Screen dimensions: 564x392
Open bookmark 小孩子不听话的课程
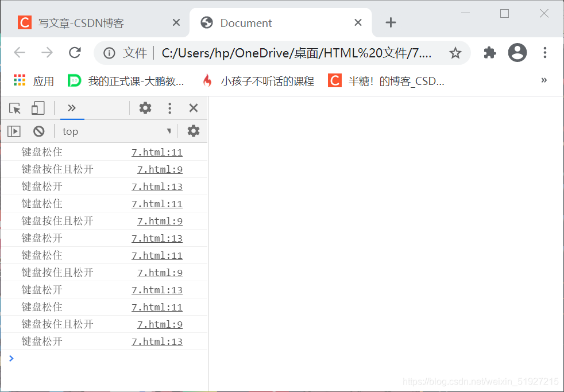click(x=258, y=81)
